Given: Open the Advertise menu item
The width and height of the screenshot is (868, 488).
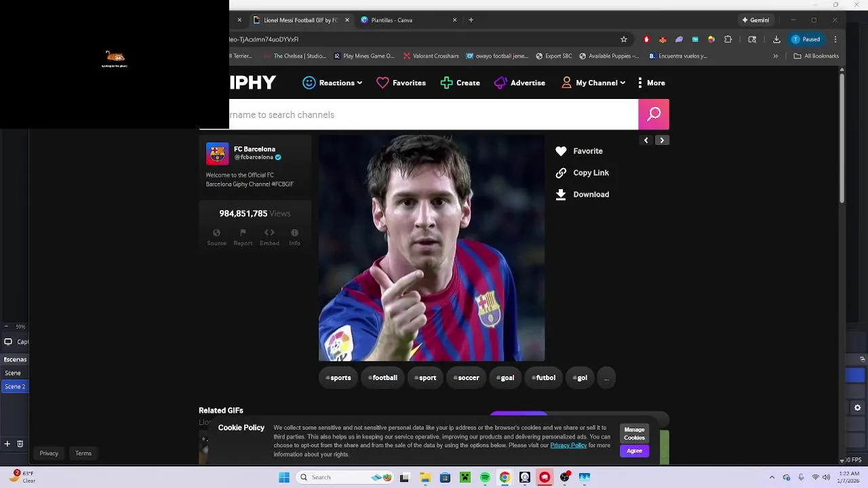Looking at the screenshot, I should click(520, 83).
